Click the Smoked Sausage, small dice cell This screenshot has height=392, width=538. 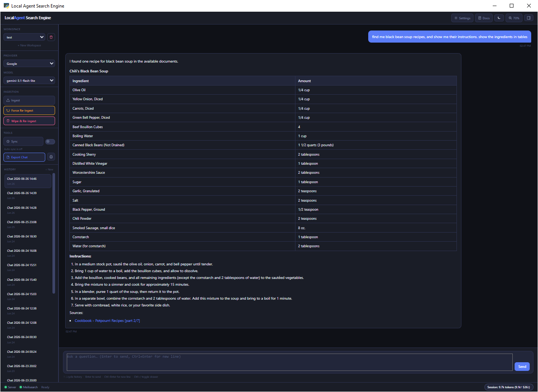click(x=182, y=228)
